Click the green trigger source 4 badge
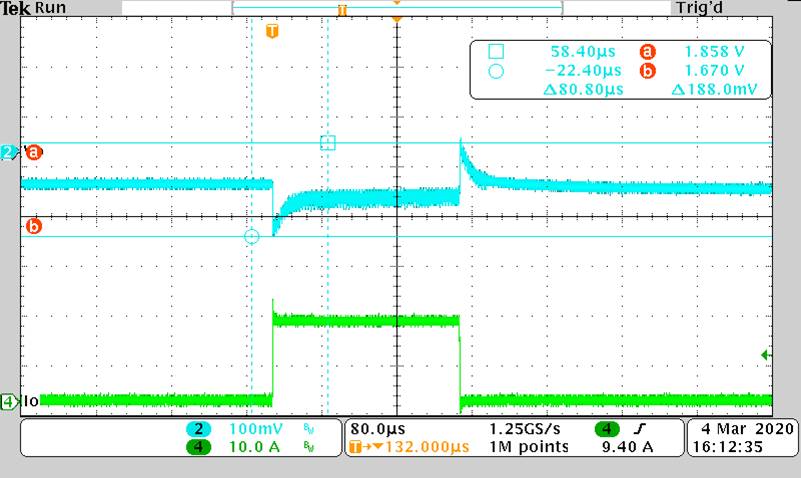 605,428
